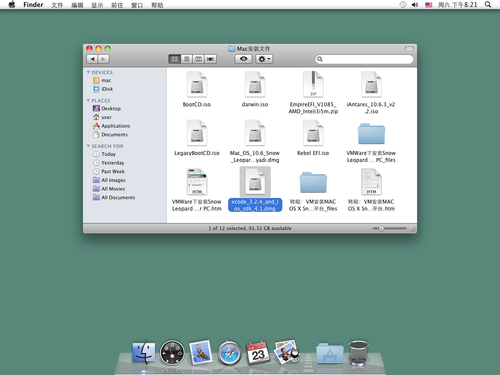Click in the Finder search field

pos(364,59)
